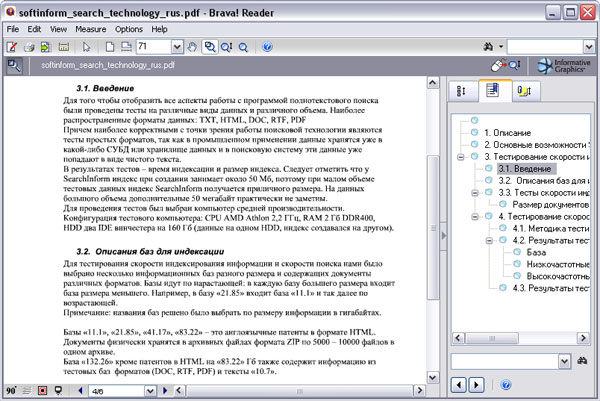Image resolution: width=600 pixels, height=401 pixels.
Task: Select bookmark '3.2. Описания баз для'
Action: point(544,181)
